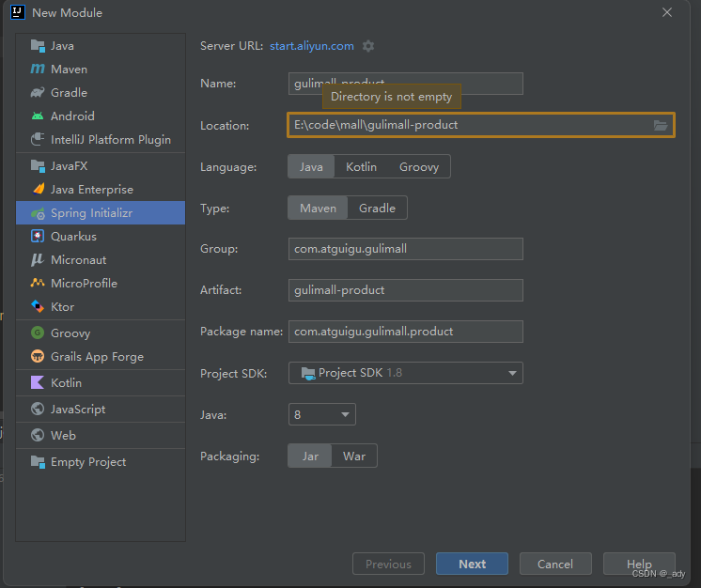Click the Artifact input field

[x=406, y=290]
